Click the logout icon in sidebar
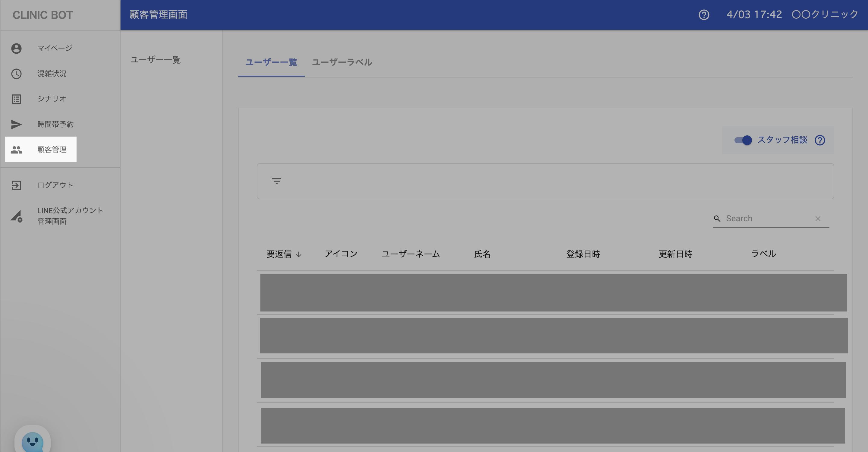The width and height of the screenshot is (868, 452). [16, 185]
